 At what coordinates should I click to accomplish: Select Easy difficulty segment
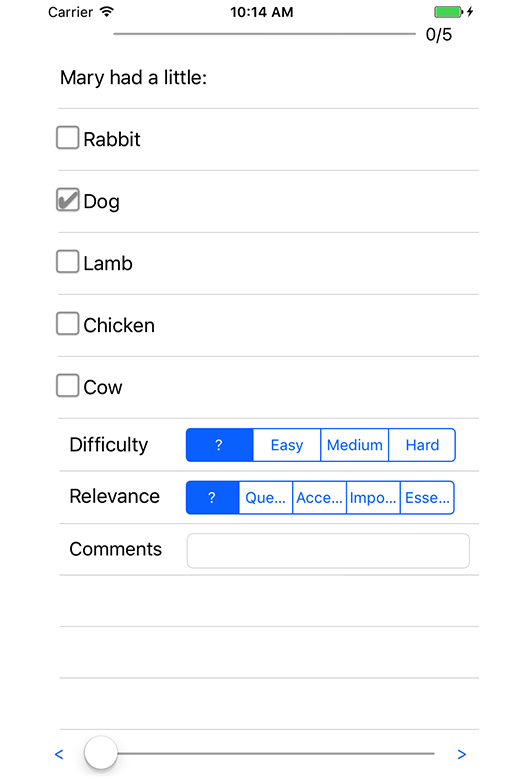click(287, 445)
